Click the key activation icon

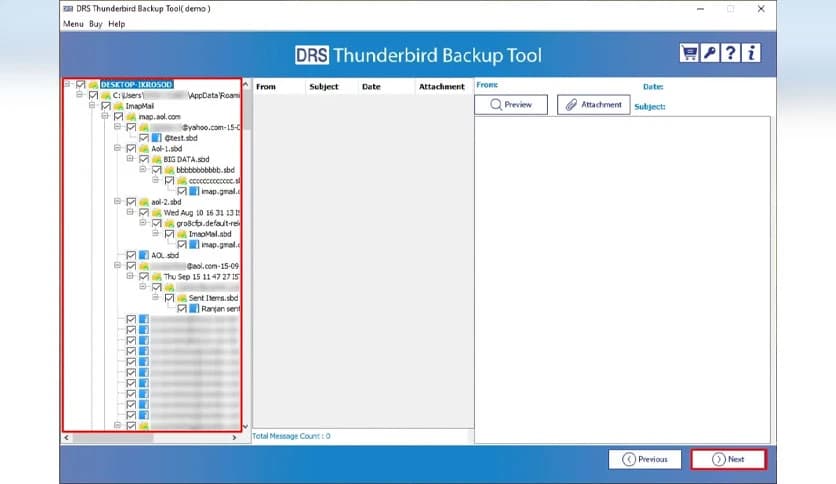point(710,53)
